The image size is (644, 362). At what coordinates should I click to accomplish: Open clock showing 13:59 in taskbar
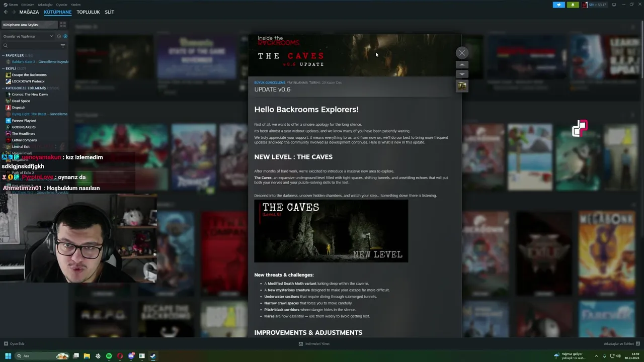pos(632,356)
